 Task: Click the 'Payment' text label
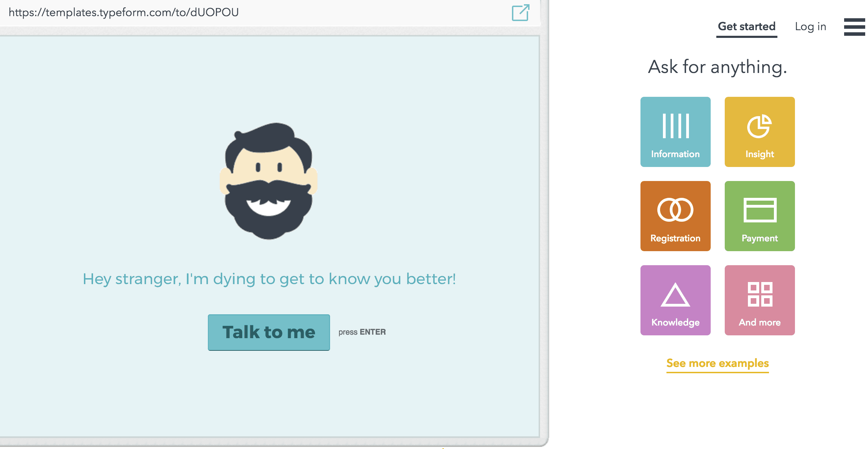click(x=759, y=238)
